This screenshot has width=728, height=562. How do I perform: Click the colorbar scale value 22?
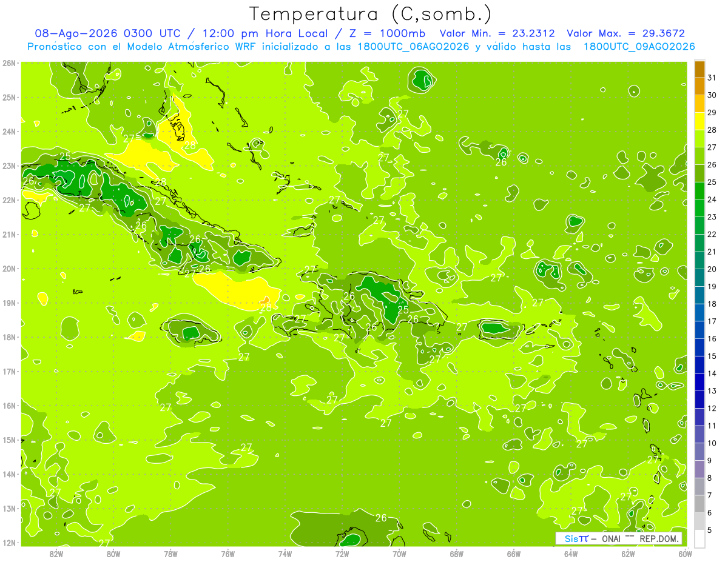pyautogui.click(x=712, y=234)
